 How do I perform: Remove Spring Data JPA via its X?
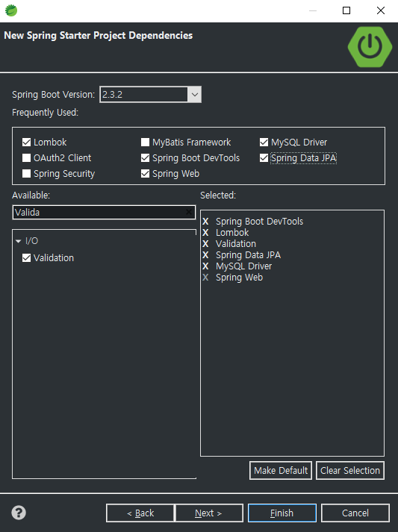[x=205, y=255]
